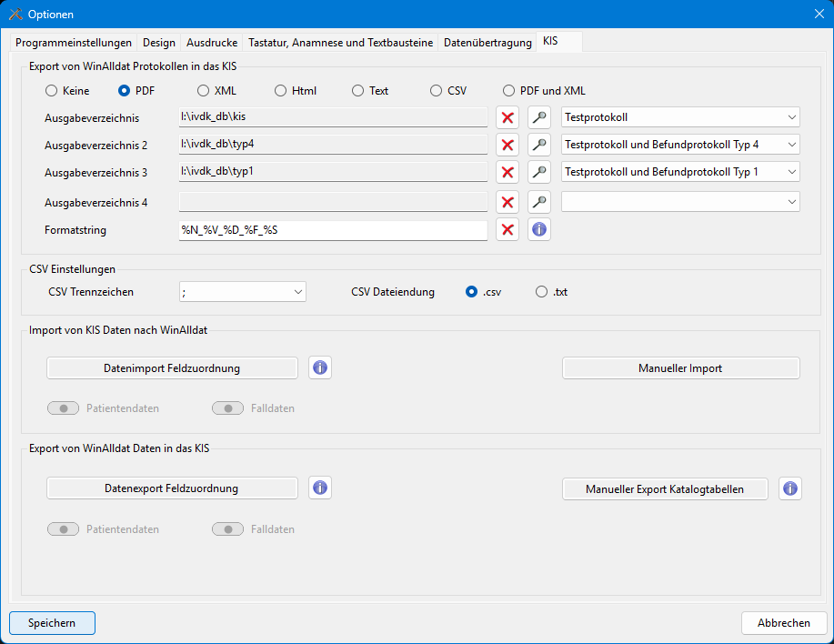Reset the Formatstring with red X
Image resolution: width=834 pixels, height=644 pixels.
pyautogui.click(x=507, y=230)
